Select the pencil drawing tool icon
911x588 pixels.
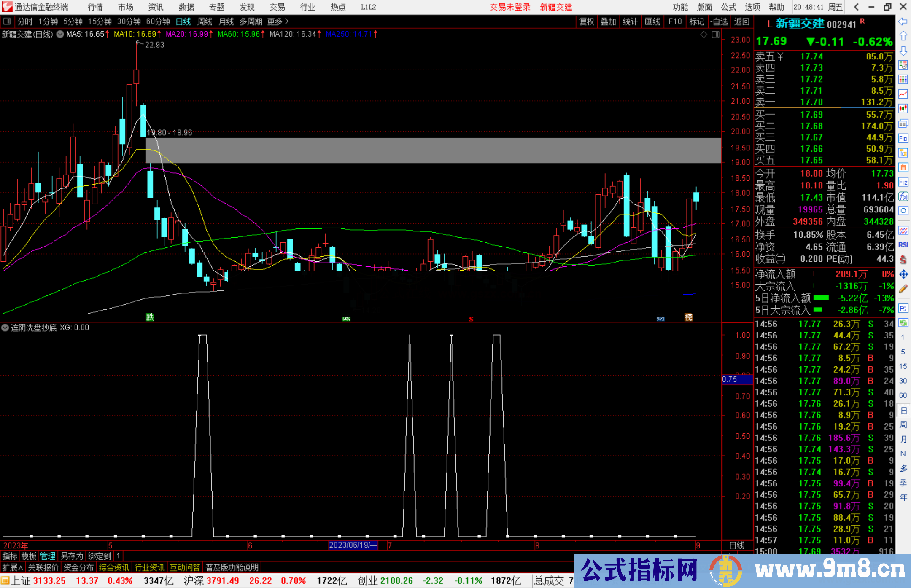[903, 289]
